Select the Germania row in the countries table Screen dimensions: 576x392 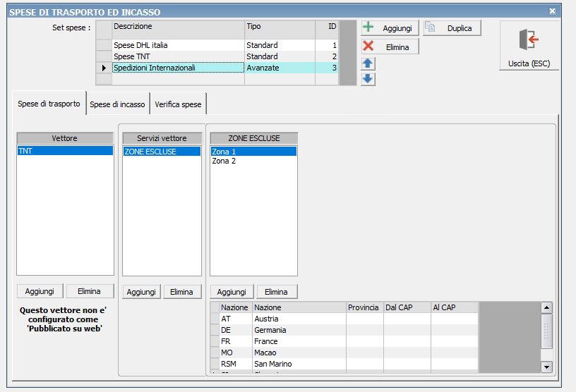pos(344,330)
